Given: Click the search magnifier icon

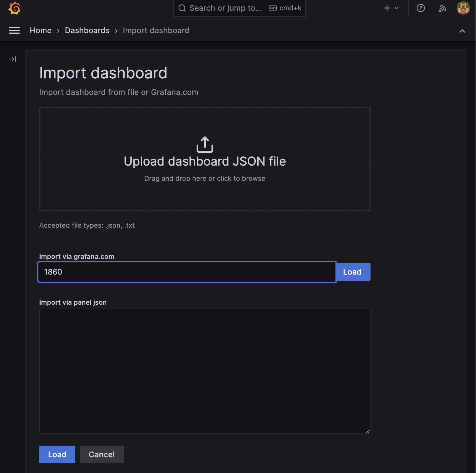Looking at the screenshot, I should click(x=182, y=8).
